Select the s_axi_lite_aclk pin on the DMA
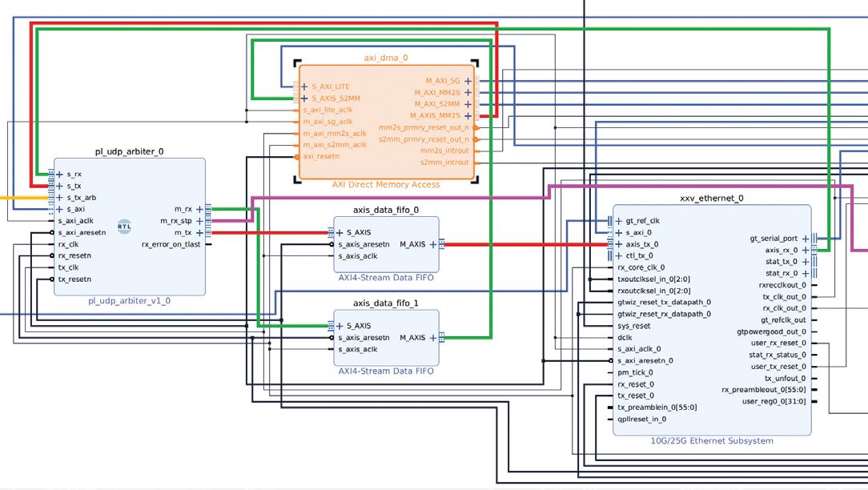 click(328, 110)
